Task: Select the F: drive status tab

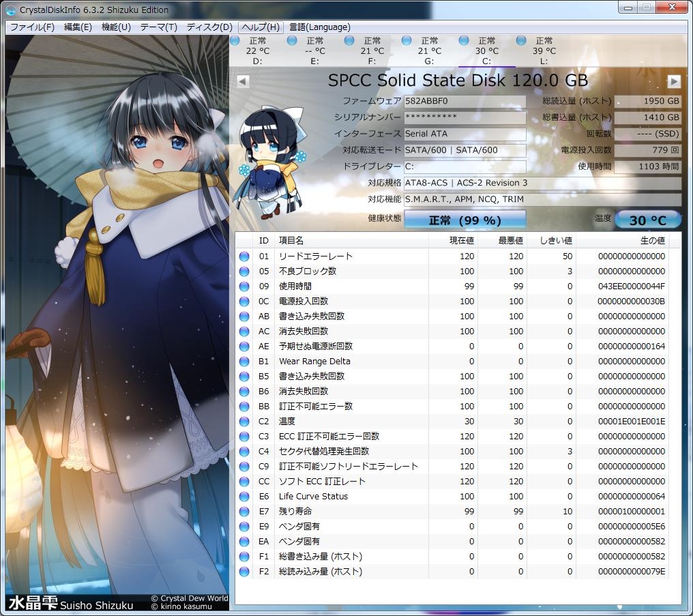Action: (372, 50)
